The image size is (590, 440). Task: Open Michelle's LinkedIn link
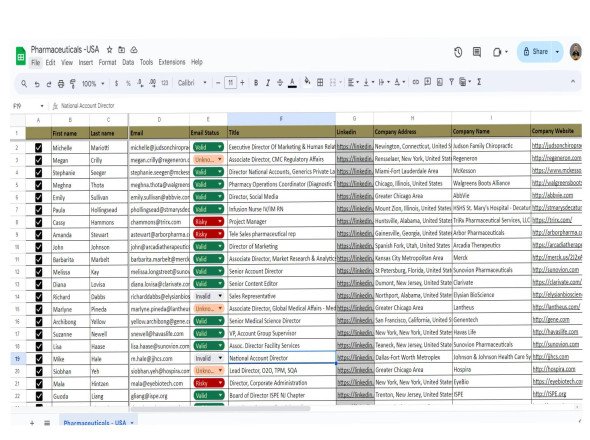pos(354,146)
